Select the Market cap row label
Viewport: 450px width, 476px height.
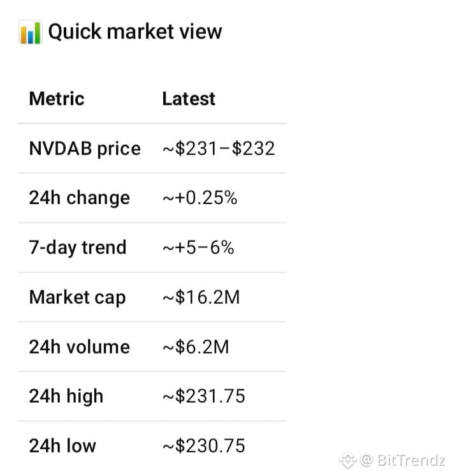coord(77,297)
